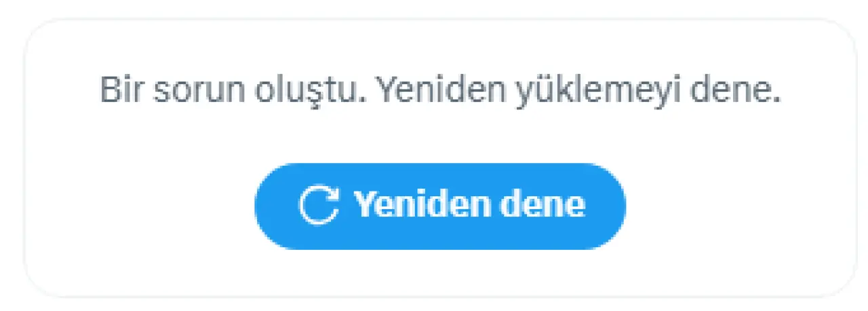This screenshot has width=868, height=311.
Task: Reload content using the Yeniden dene button
Action: click(x=440, y=206)
